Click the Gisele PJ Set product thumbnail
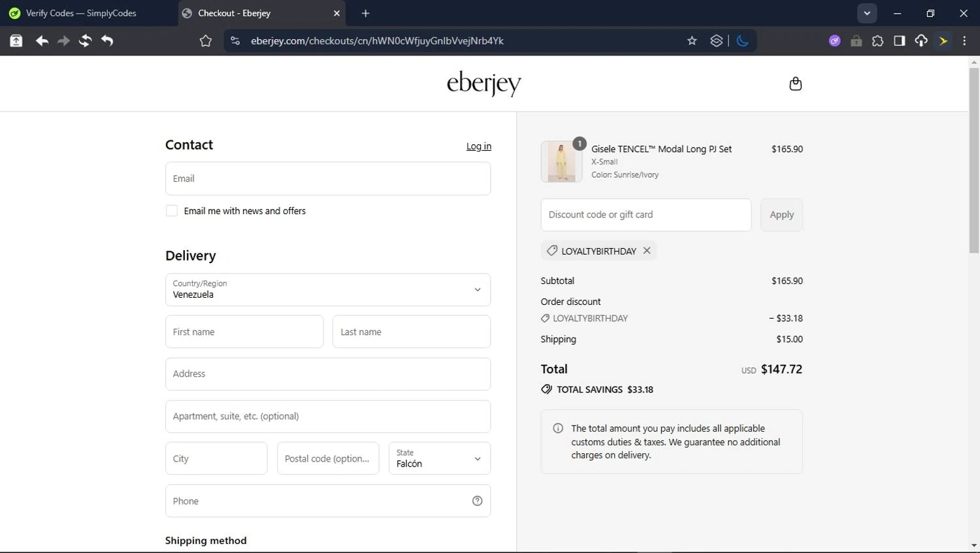This screenshot has width=980, height=553. [x=561, y=161]
